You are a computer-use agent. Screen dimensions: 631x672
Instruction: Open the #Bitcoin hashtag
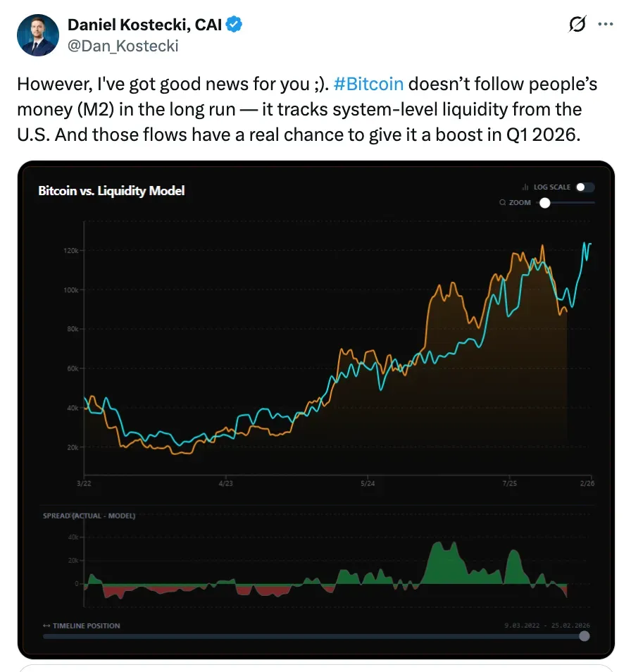click(367, 84)
